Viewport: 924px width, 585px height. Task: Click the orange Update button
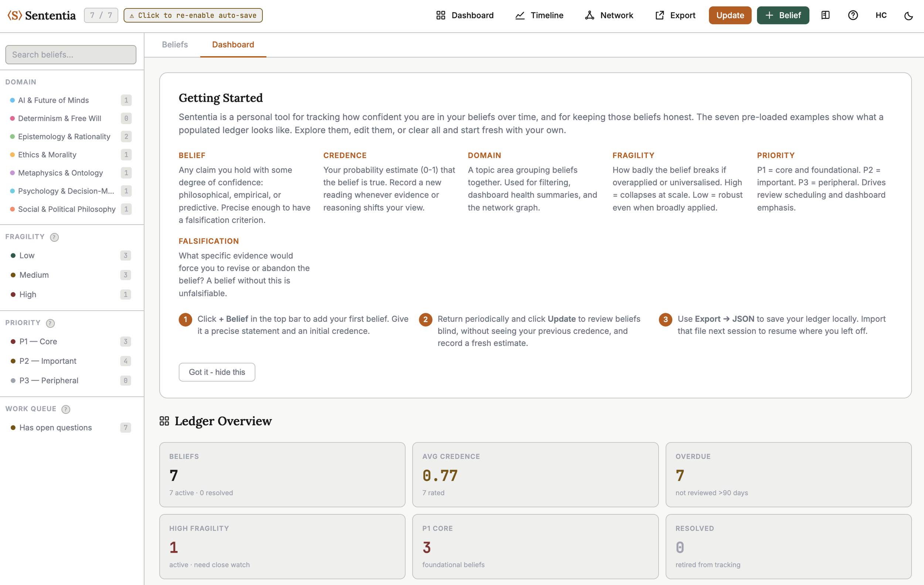tap(730, 16)
